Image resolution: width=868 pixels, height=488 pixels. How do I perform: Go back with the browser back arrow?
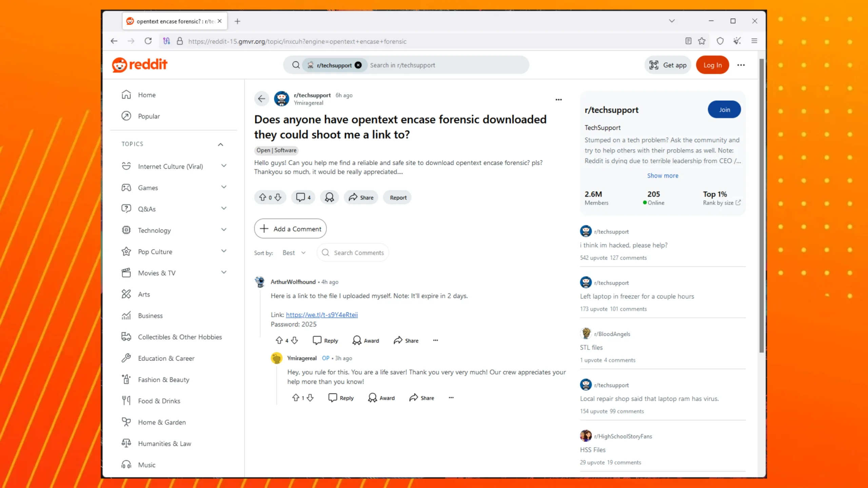tap(114, 41)
